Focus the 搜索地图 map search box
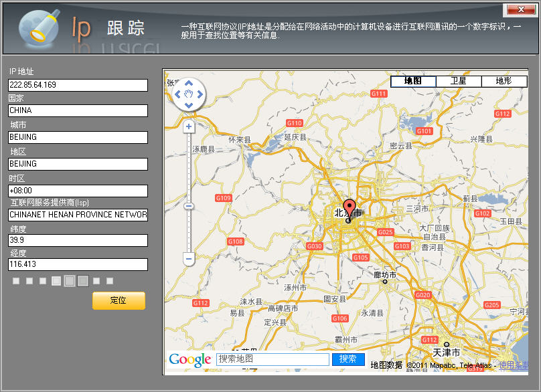Image resolution: width=541 pixels, height=392 pixels. coord(273,359)
